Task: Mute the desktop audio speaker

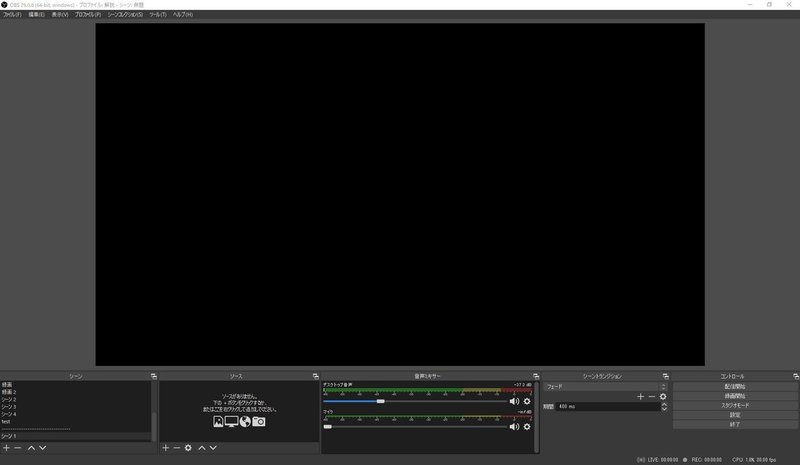Action: [x=514, y=401]
